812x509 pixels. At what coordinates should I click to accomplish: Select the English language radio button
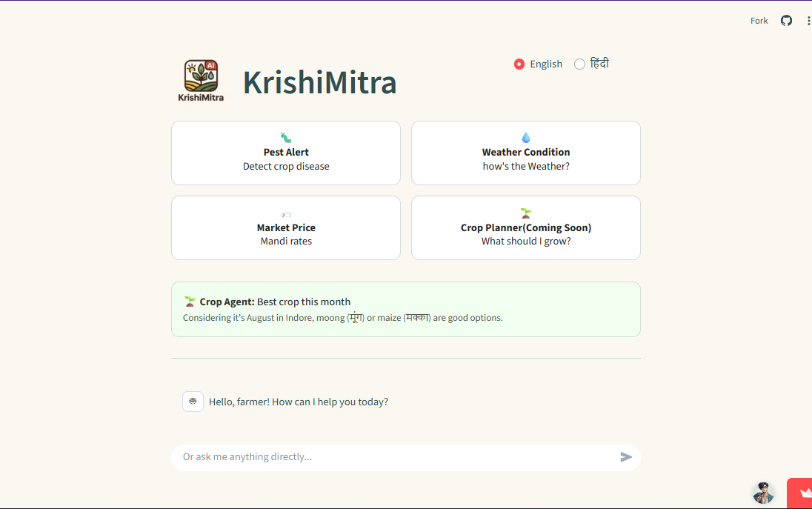[519, 64]
